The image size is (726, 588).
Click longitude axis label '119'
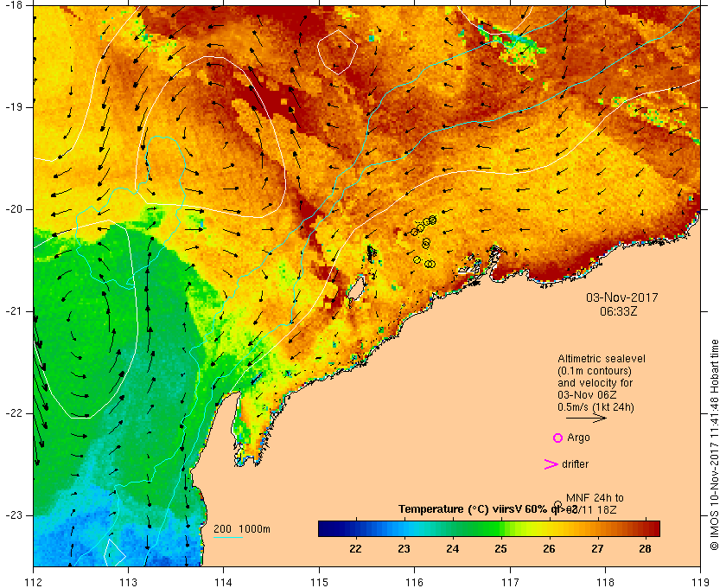click(x=700, y=582)
